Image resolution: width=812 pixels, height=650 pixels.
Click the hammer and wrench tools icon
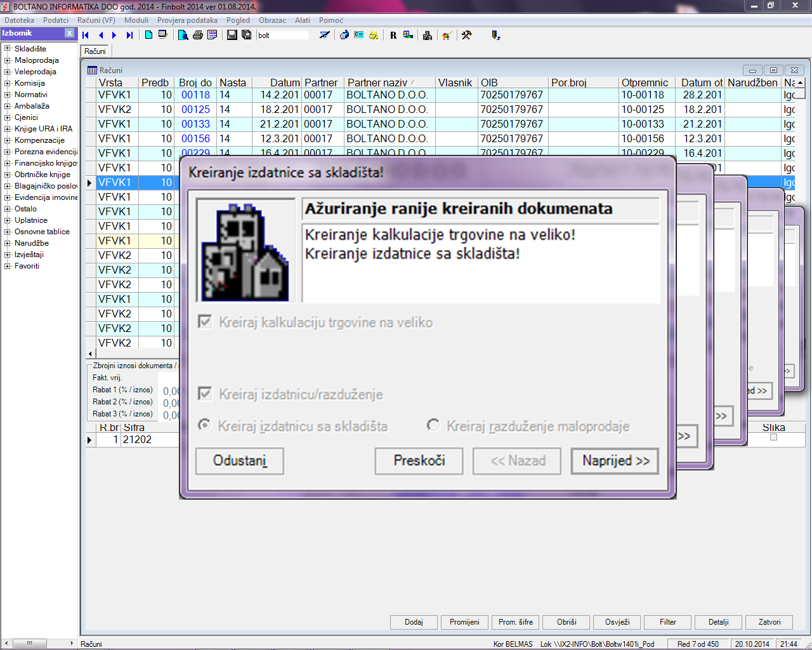[x=466, y=35]
